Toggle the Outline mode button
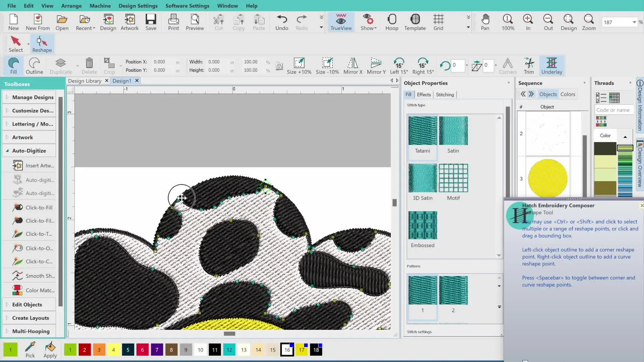Viewport: 644px width, 362px height. [34, 66]
